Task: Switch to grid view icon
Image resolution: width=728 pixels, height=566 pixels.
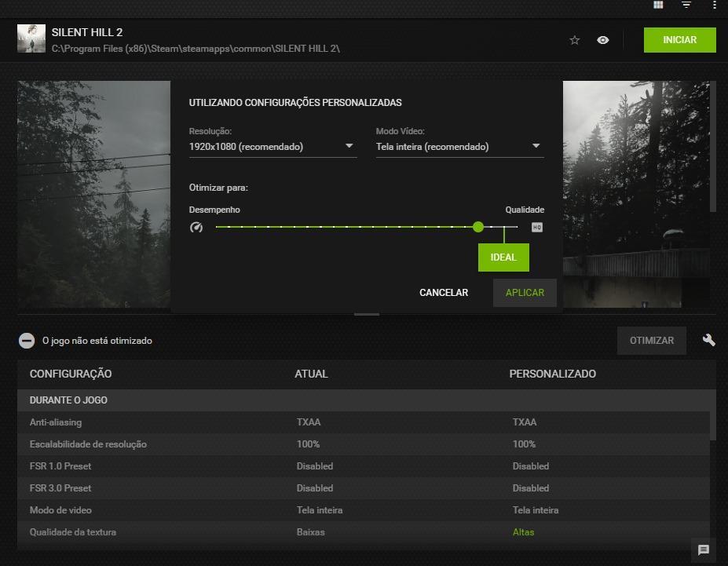Action: click(x=658, y=5)
